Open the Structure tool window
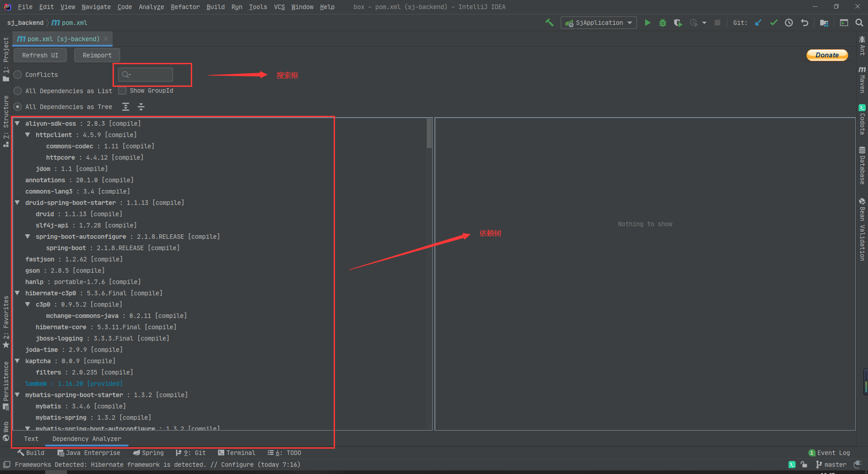868x474 pixels. click(6, 121)
